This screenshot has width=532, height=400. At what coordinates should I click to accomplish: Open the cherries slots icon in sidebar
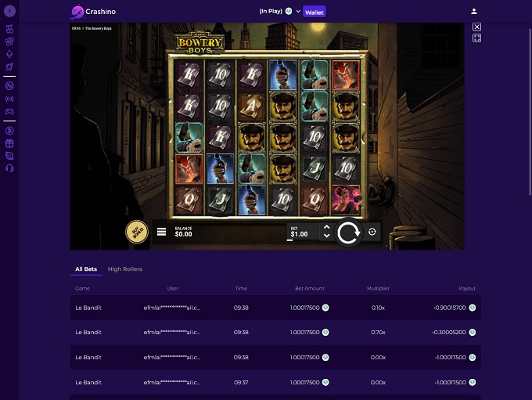[x=9, y=29]
